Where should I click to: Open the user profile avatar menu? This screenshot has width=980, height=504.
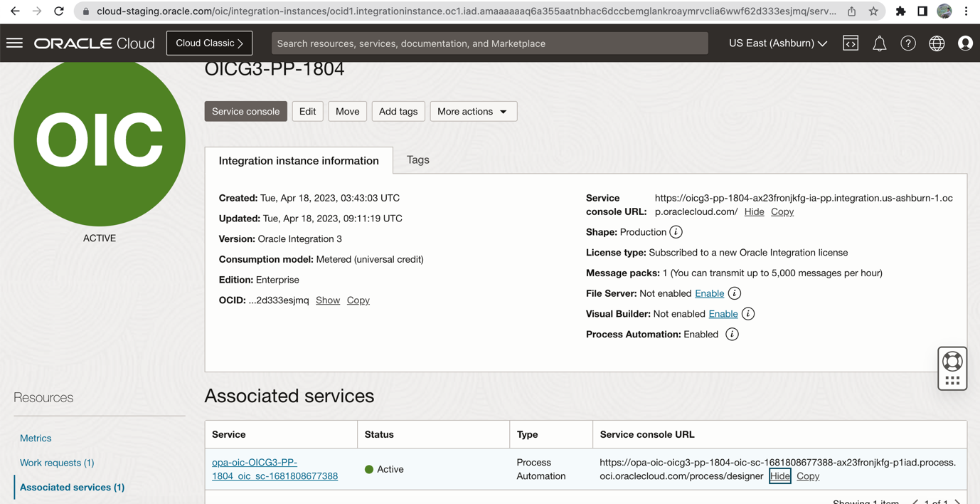tap(965, 43)
